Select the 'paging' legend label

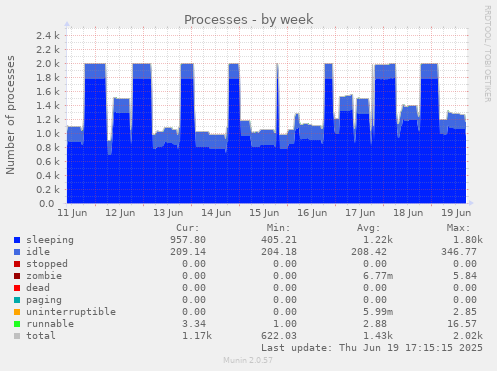click(x=44, y=300)
